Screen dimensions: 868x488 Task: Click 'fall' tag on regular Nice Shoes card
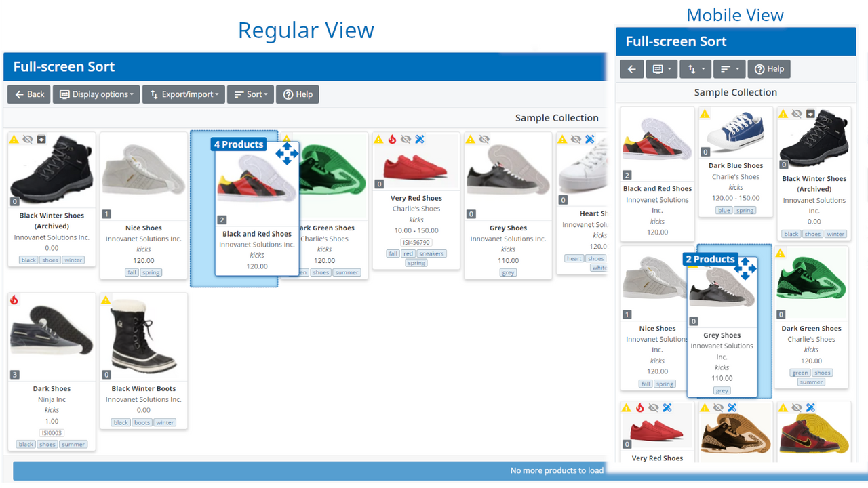pos(132,272)
